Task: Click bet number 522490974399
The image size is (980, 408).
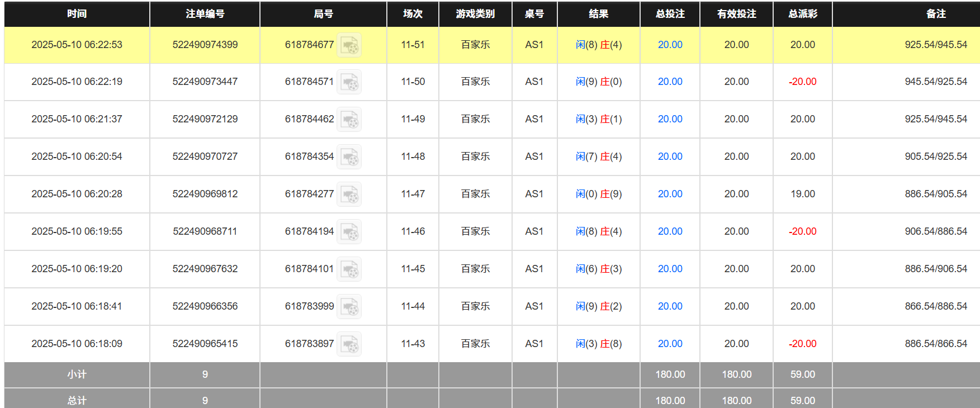Action: pos(205,45)
